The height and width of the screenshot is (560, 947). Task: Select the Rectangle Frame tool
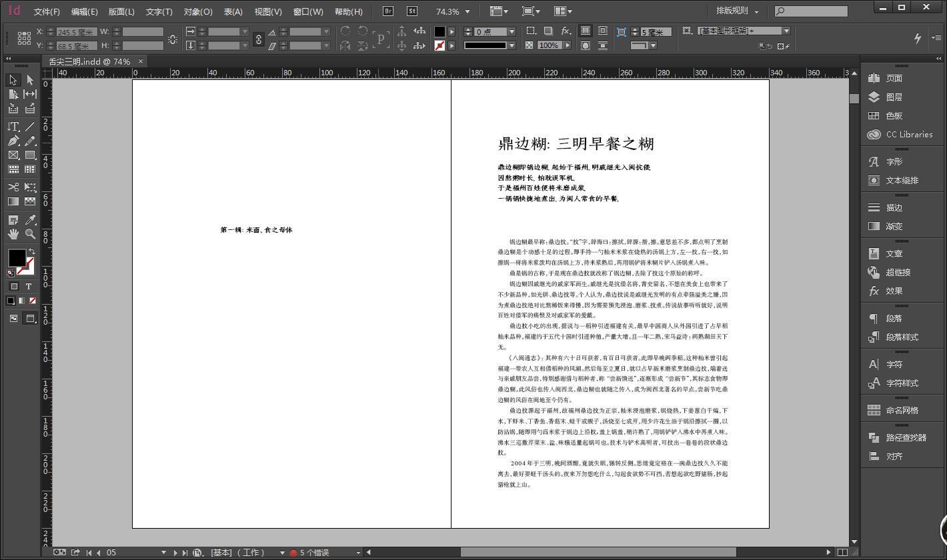[x=13, y=155]
